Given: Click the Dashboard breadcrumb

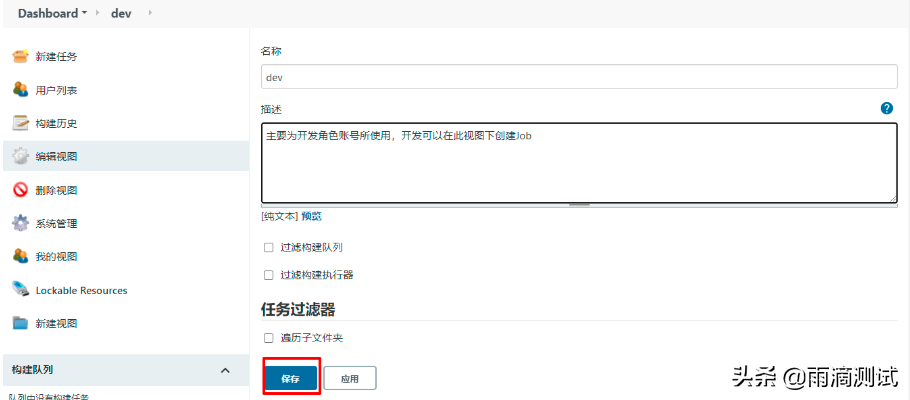Looking at the screenshot, I should click(x=48, y=13).
